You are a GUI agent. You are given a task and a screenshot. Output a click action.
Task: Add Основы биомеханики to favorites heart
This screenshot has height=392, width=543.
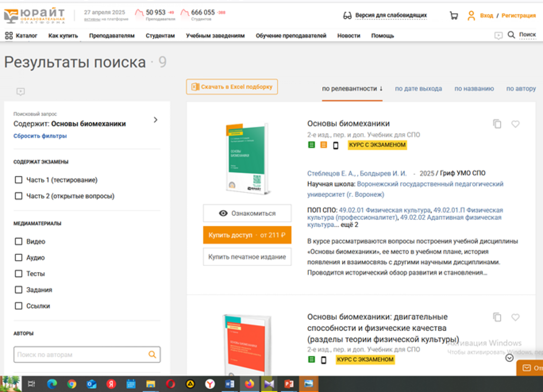point(515,124)
